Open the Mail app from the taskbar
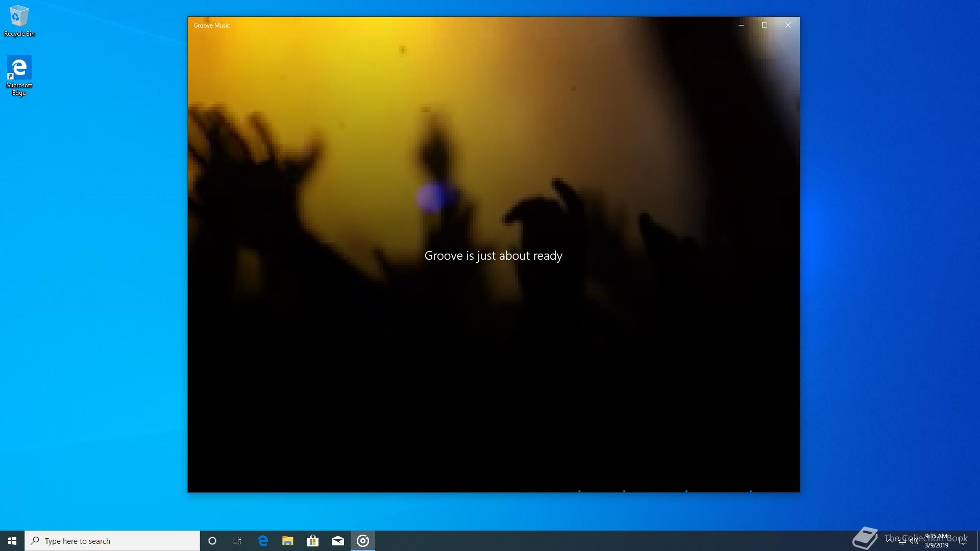Image resolution: width=980 pixels, height=551 pixels. coord(338,541)
